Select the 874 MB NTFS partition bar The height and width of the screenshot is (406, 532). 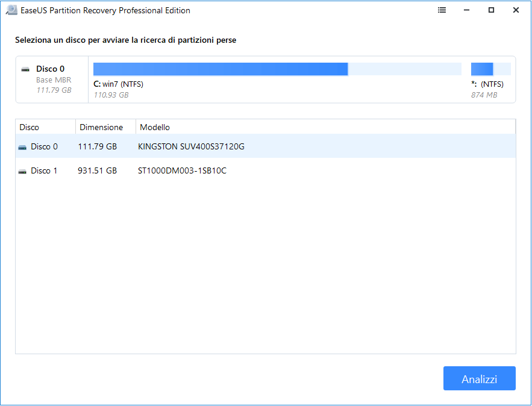(491, 69)
